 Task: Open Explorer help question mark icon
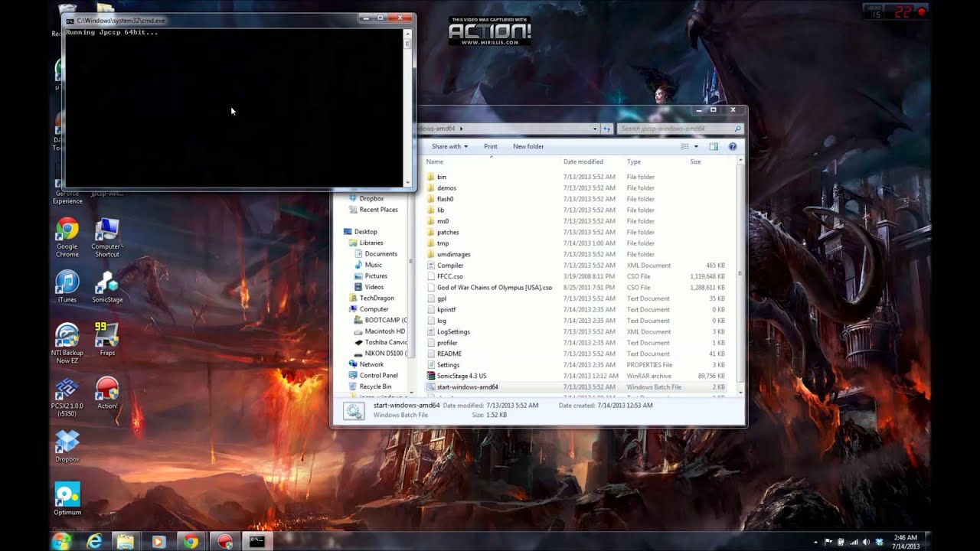pos(733,146)
